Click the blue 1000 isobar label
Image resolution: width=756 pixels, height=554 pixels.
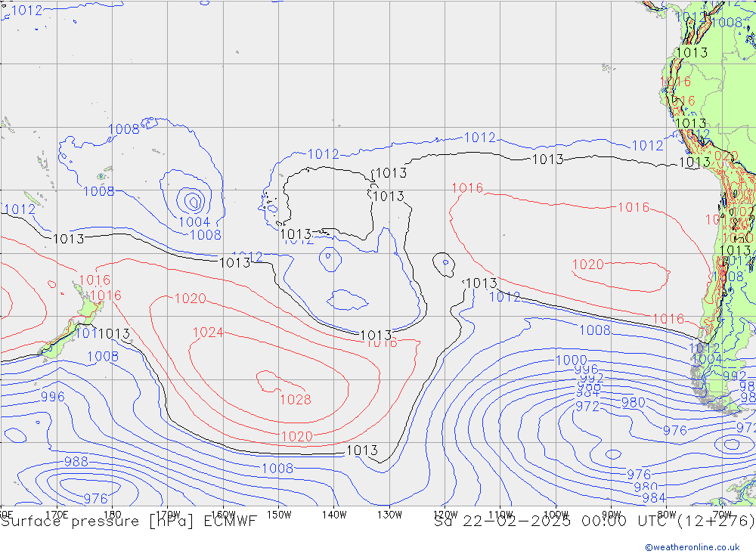(x=572, y=361)
